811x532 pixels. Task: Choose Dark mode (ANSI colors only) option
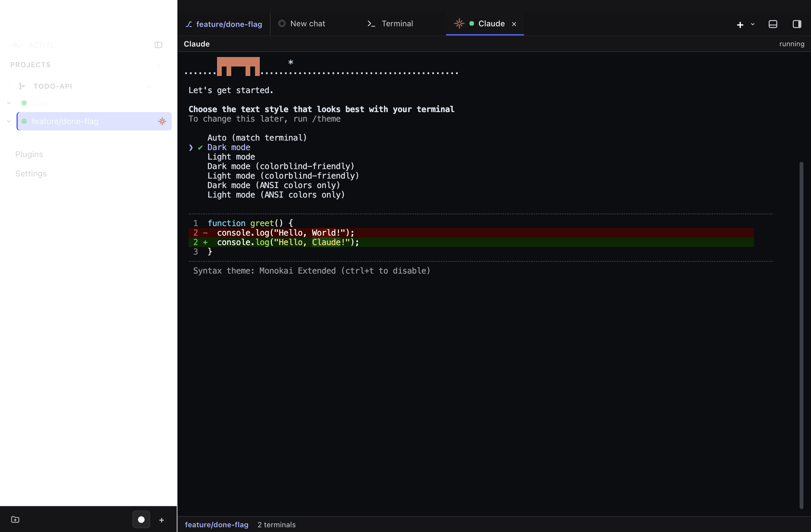(x=274, y=185)
